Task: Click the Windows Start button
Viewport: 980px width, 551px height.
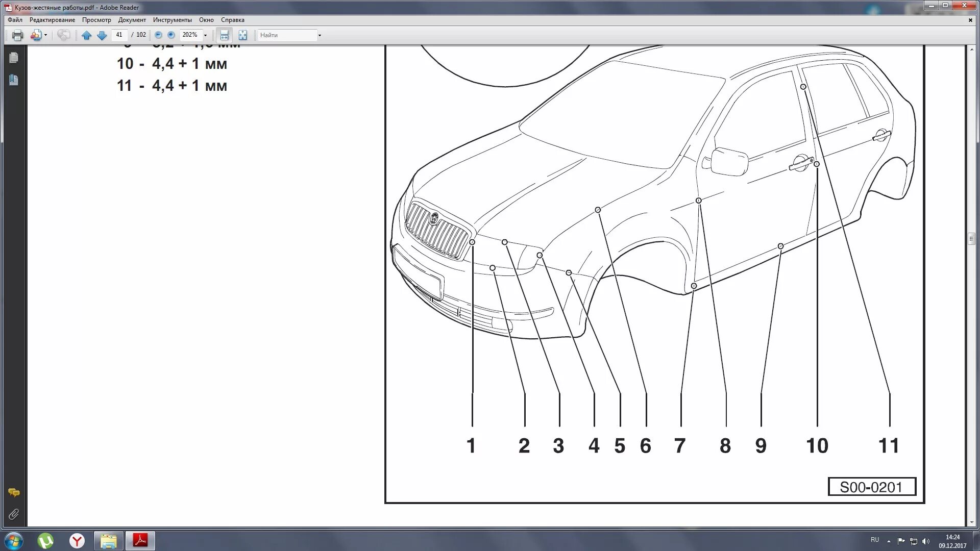Action: pyautogui.click(x=14, y=541)
